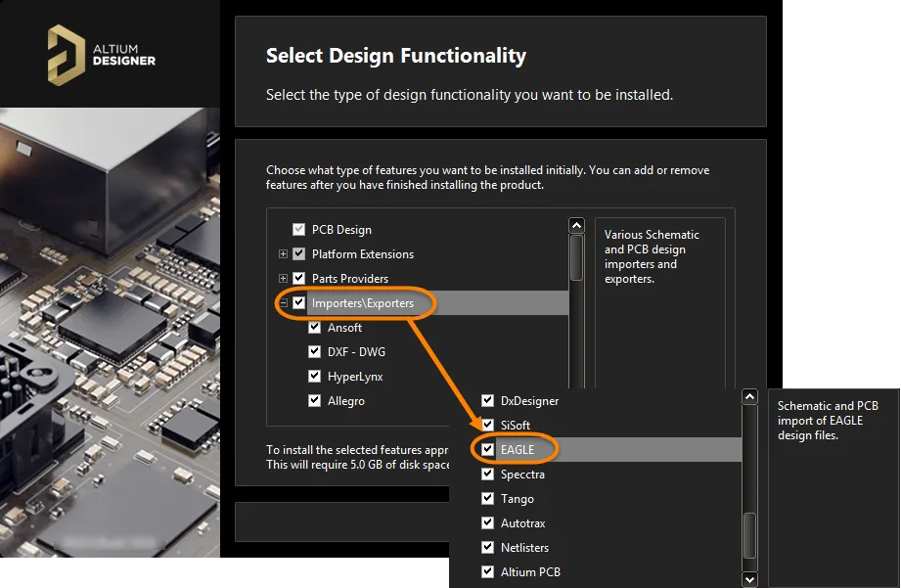Uncheck the DXF - DWG checkbox
This screenshot has height=588, width=901.
pyautogui.click(x=314, y=351)
